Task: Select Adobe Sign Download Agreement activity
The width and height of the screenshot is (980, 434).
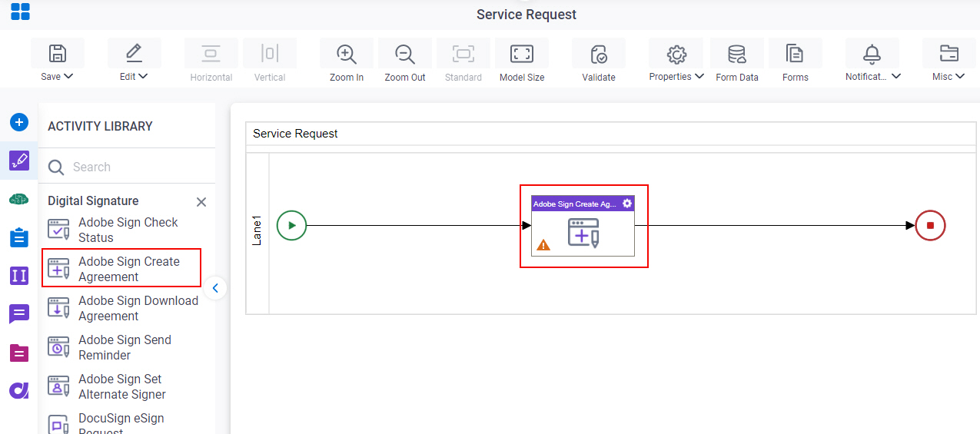Action: [121, 308]
